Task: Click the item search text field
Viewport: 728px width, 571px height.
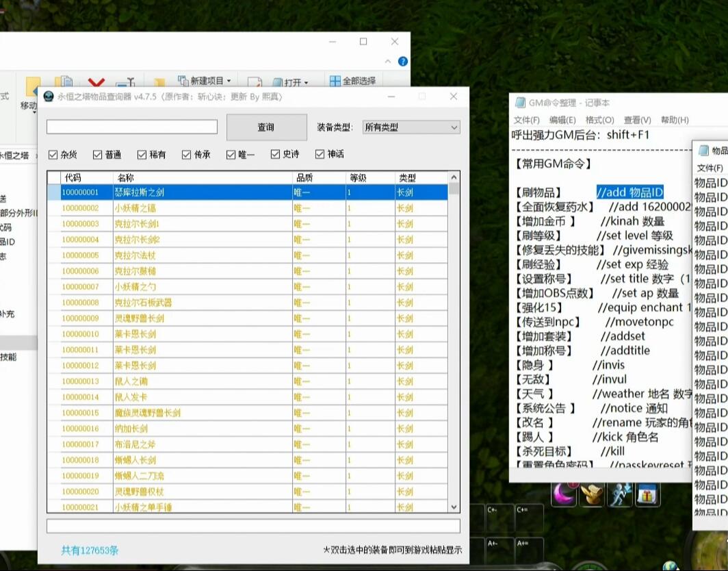Action: [x=132, y=127]
